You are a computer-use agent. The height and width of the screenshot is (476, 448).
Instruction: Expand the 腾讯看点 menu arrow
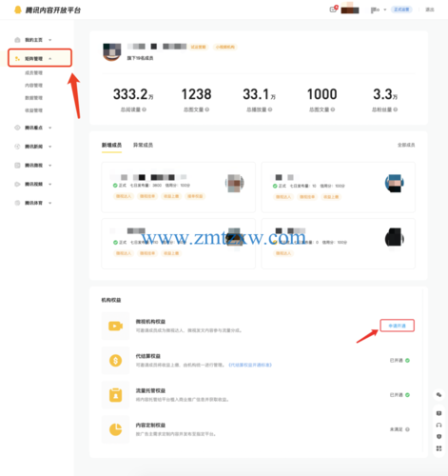[50, 128]
